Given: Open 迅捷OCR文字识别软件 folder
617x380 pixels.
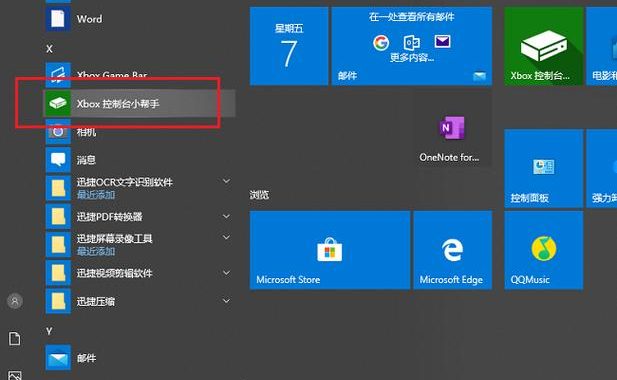Looking at the screenshot, I should pyautogui.click(x=140, y=188).
